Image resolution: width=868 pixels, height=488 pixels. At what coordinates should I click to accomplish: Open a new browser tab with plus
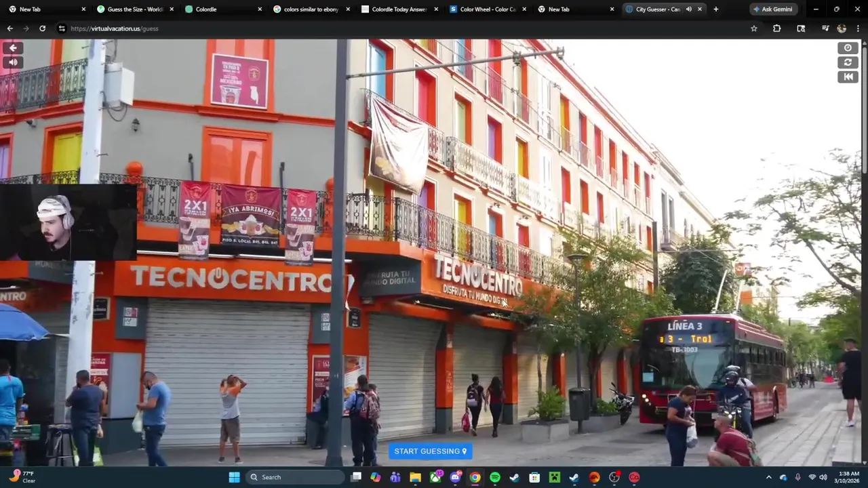tap(716, 9)
